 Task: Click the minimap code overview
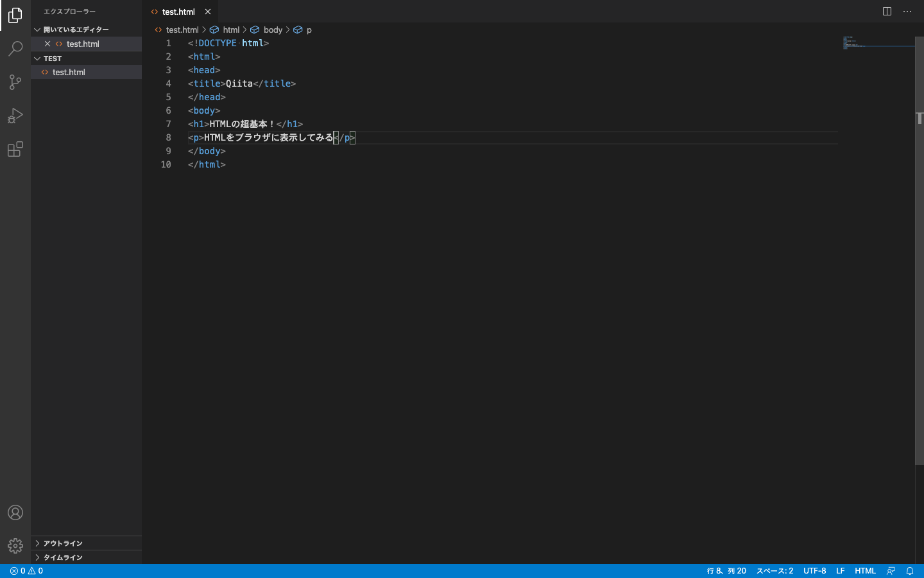[x=878, y=43]
